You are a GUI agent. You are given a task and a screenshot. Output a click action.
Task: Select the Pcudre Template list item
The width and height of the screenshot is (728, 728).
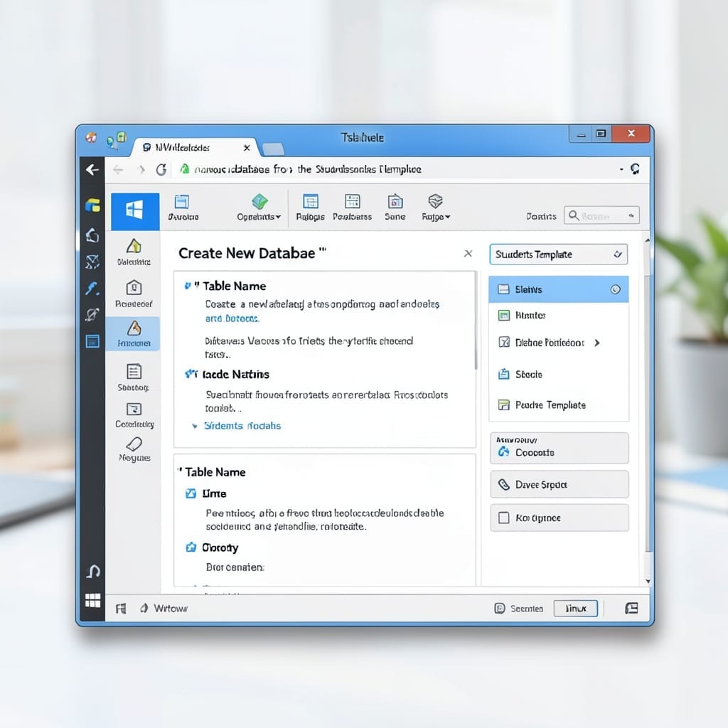[559, 405]
